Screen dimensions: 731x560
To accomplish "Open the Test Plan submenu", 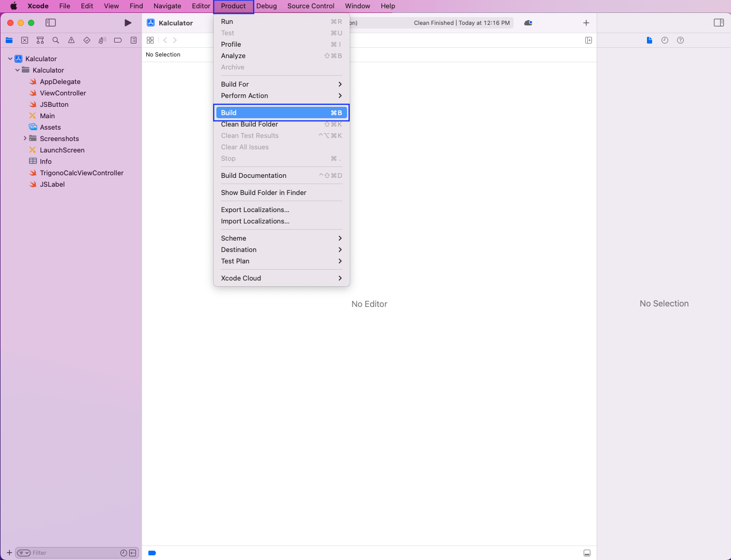I will point(282,261).
